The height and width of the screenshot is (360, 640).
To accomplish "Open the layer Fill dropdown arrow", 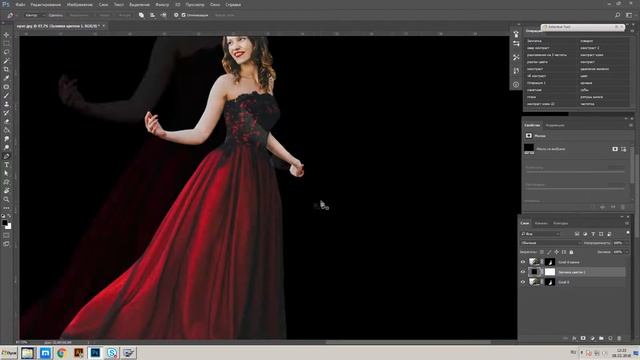I will click(x=627, y=252).
